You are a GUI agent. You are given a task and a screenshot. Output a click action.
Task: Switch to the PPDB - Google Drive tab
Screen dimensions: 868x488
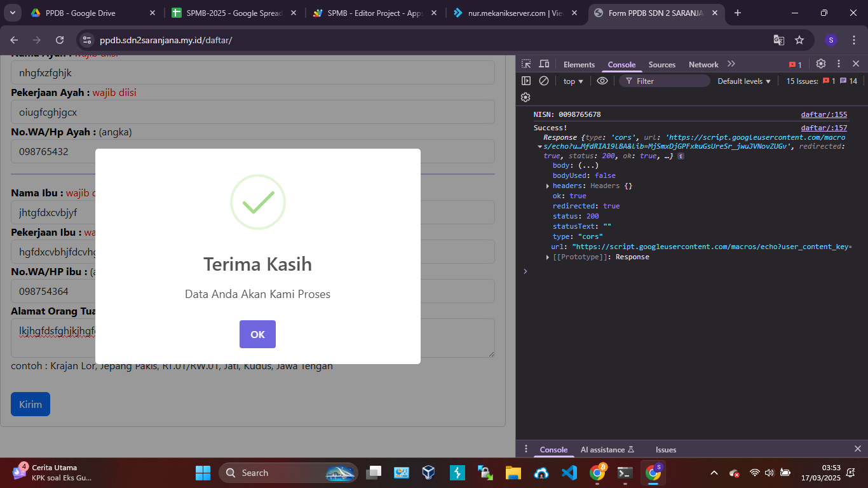tap(93, 13)
